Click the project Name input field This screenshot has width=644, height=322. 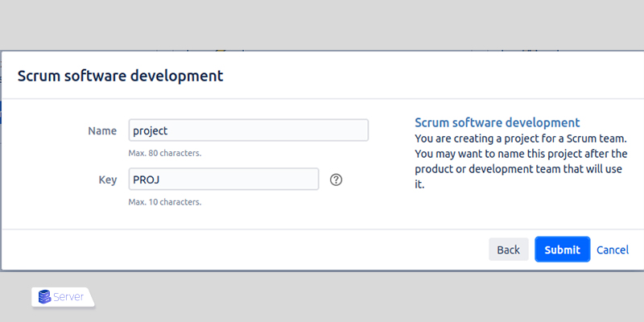(249, 130)
